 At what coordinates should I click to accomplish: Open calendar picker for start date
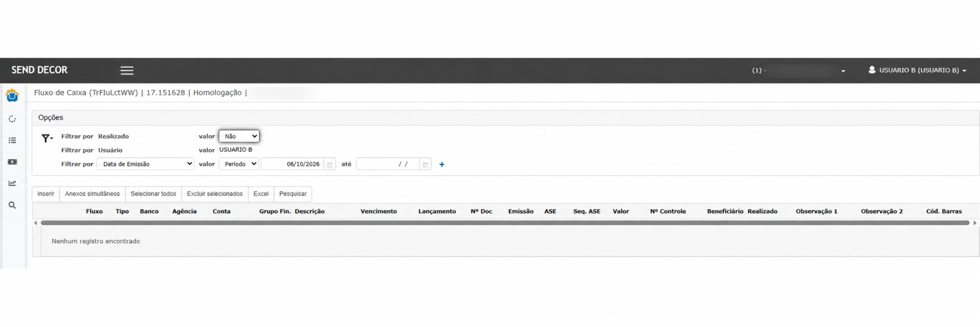pos(330,165)
